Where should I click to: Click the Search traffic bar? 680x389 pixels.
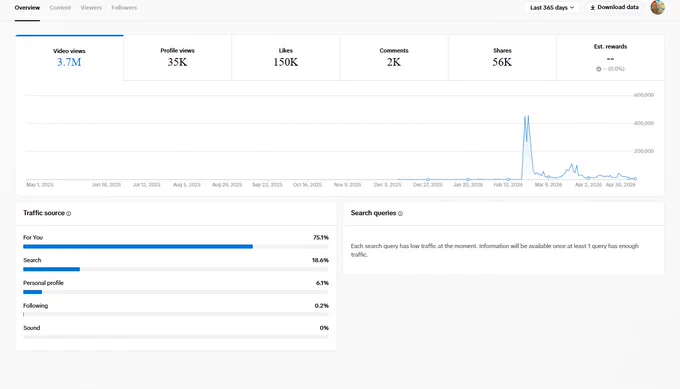coord(176,269)
